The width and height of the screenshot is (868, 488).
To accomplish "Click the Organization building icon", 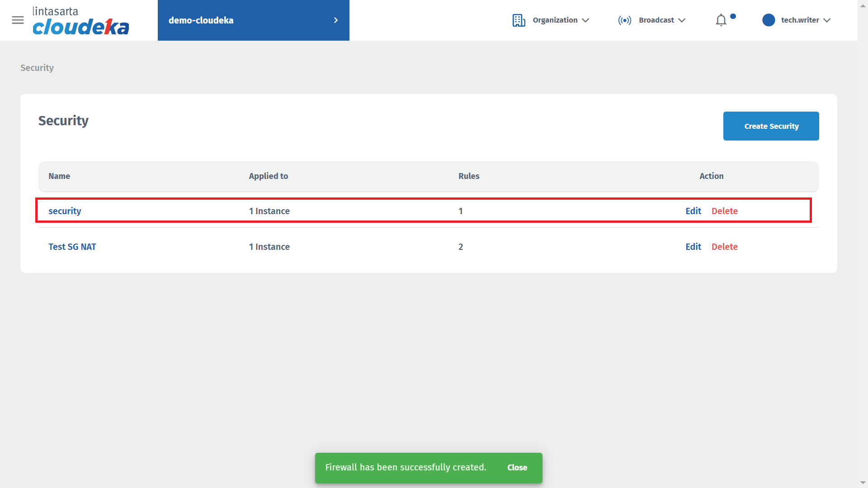I will (519, 20).
